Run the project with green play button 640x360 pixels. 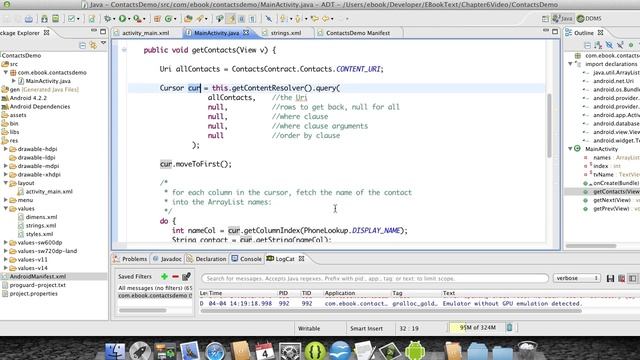122,19
